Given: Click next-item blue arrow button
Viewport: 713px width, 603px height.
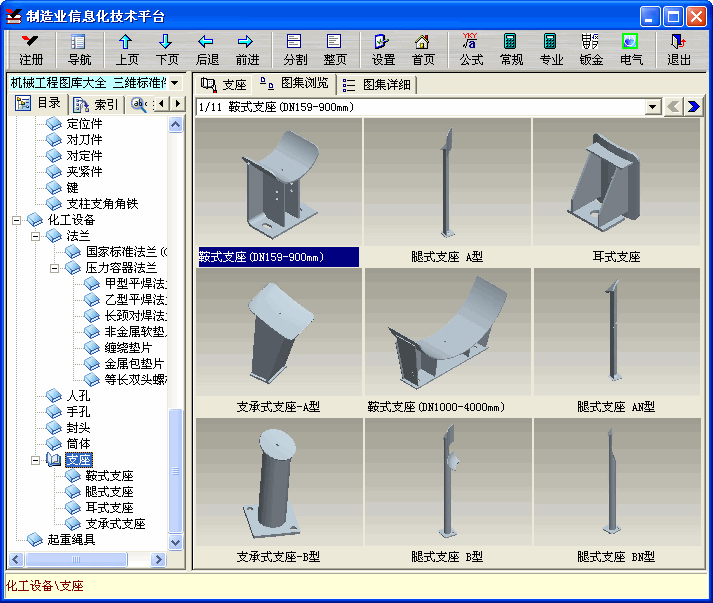Looking at the screenshot, I should point(693,106).
